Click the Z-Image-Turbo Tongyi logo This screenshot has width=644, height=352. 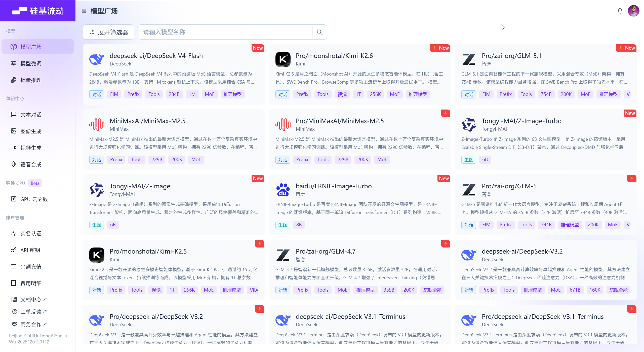point(469,125)
